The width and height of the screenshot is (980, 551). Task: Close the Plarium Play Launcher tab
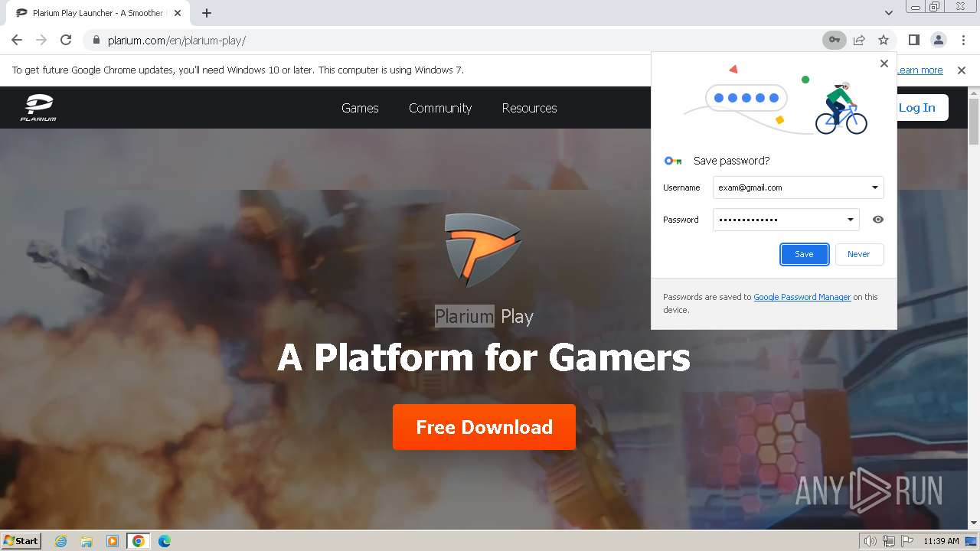click(177, 13)
